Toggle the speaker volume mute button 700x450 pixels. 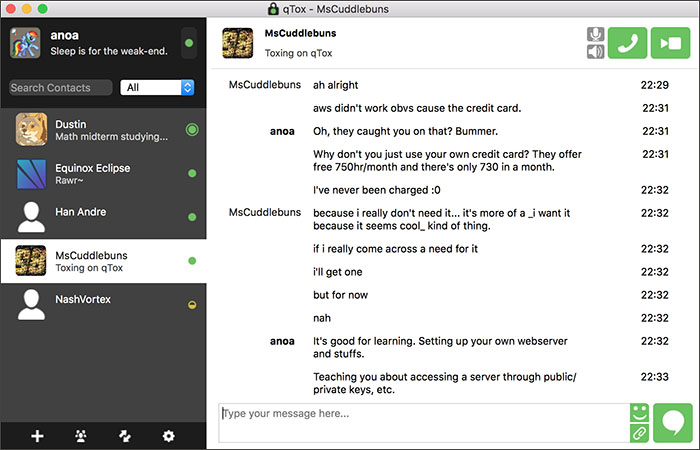(x=596, y=52)
